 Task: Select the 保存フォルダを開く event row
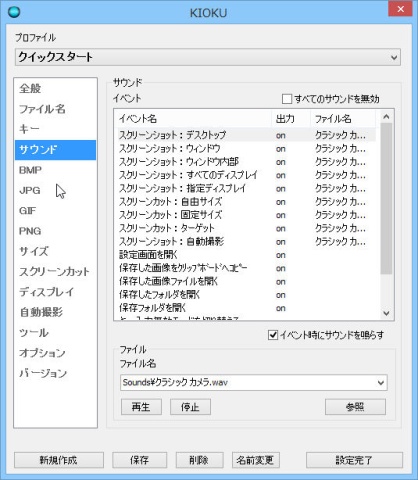pyautogui.click(x=247, y=308)
